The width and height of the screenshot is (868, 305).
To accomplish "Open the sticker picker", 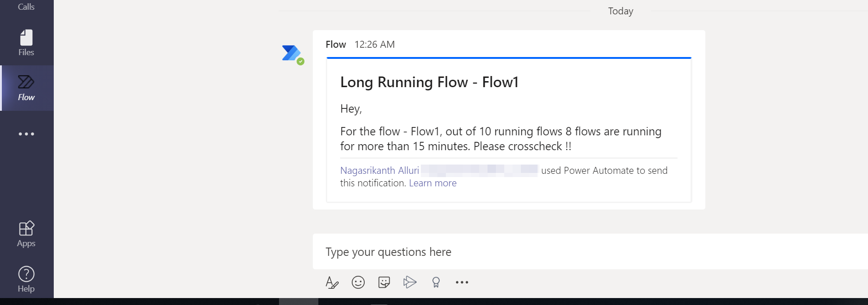I will [384, 282].
